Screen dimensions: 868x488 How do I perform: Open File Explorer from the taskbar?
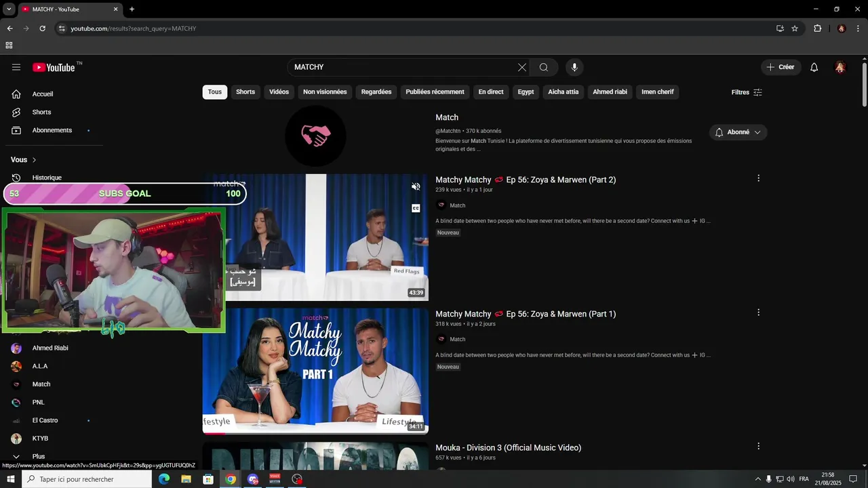coord(186,479)
